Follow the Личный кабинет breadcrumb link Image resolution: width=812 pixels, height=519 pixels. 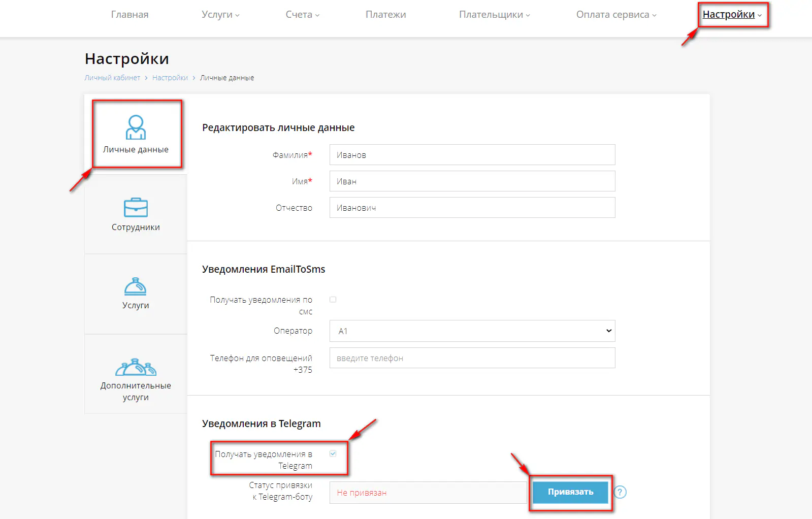coord(112,78)
